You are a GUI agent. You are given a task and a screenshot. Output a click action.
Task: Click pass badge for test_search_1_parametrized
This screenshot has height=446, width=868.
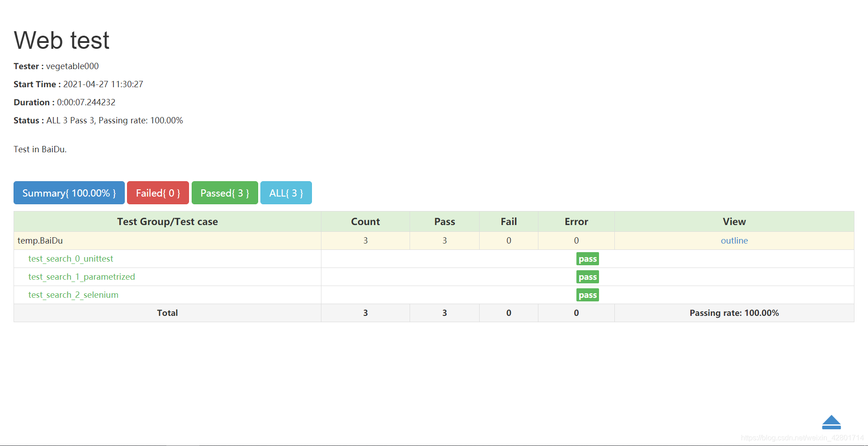coord(588,277)
